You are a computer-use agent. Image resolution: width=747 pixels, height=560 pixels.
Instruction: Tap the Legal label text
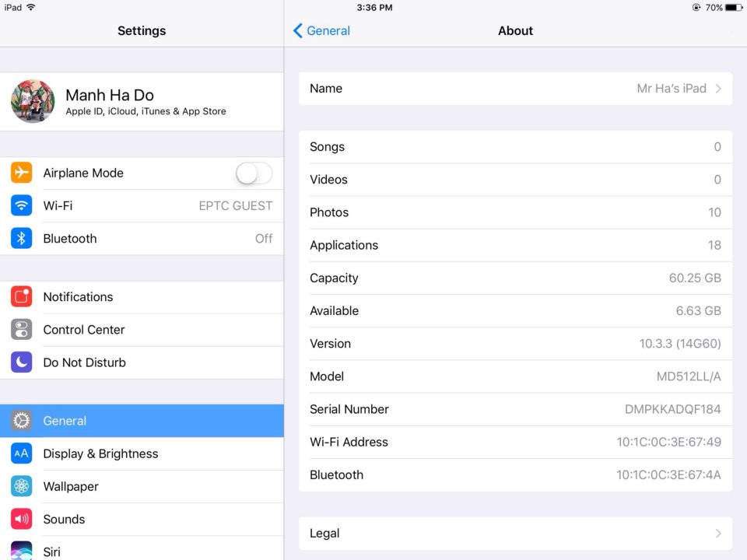coord(324,534)
